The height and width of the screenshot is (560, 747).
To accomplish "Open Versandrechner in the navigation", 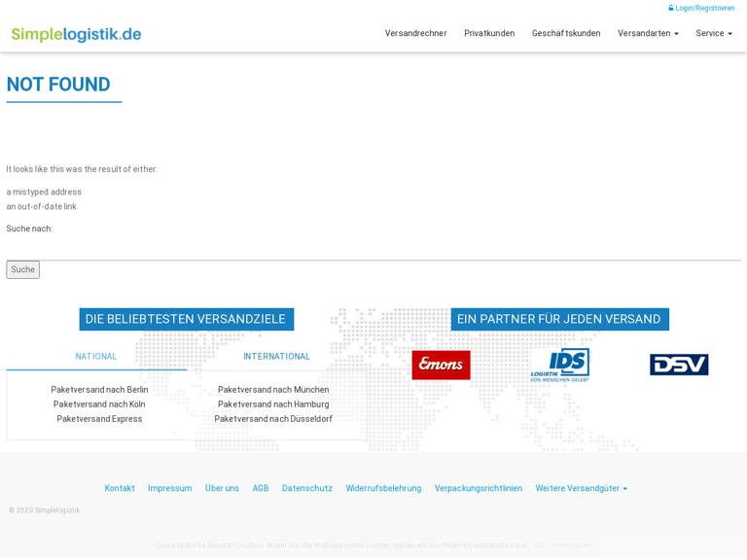I will click(x=415, y=33).
